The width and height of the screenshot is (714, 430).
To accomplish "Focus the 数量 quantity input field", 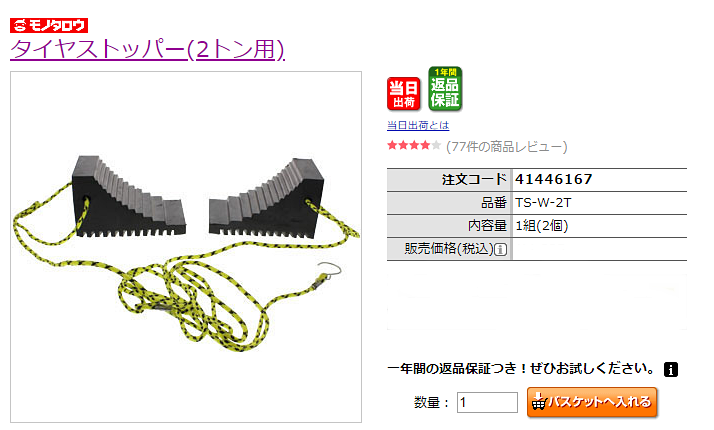I will coord(487,402).
